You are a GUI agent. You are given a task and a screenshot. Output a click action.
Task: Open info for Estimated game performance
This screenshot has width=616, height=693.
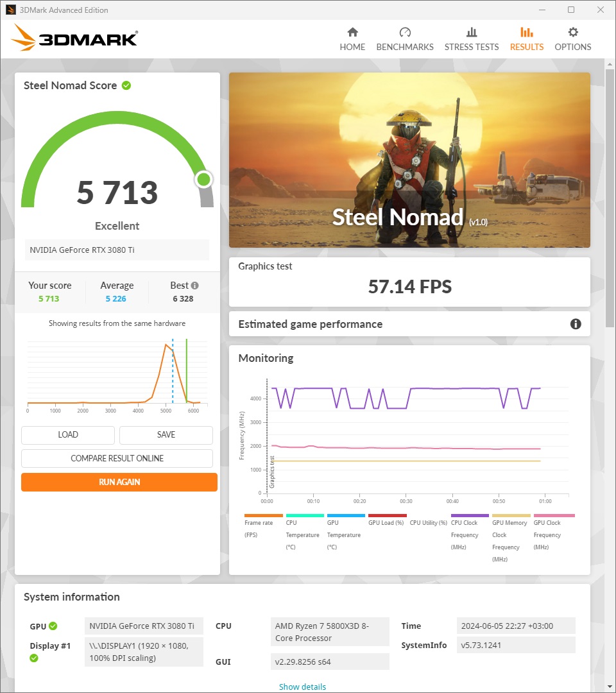576,324
